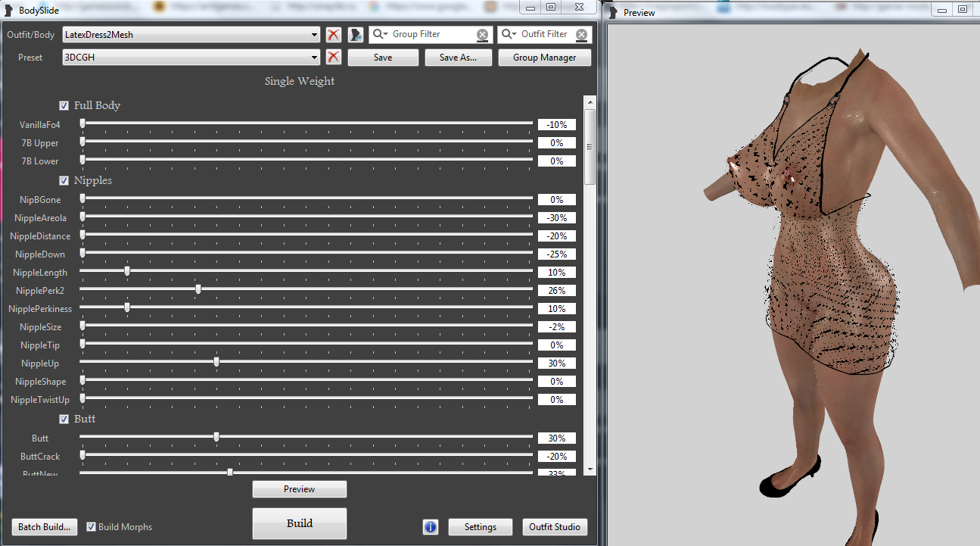Open Group Filter magnifier search options

pyautogui.click(x=380, y=35)
